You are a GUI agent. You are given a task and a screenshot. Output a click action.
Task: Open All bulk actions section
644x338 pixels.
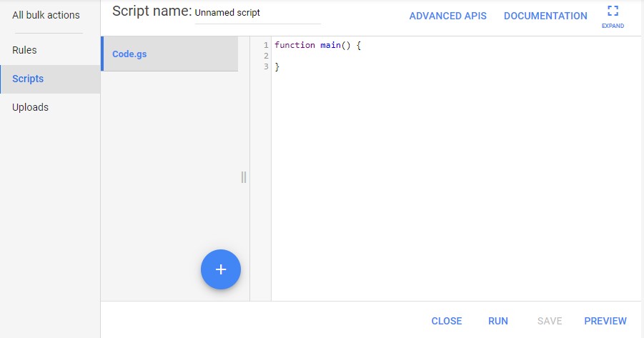(46, 15)
